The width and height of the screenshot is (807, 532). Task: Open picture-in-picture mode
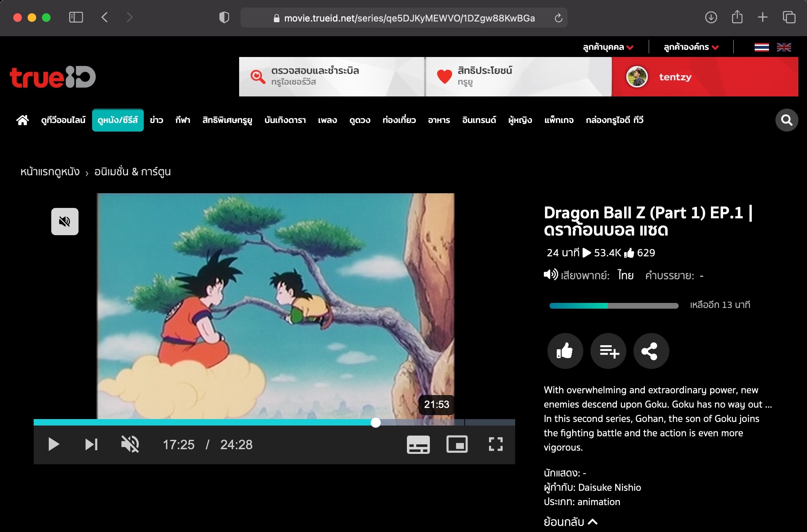(x=457, y=445)
